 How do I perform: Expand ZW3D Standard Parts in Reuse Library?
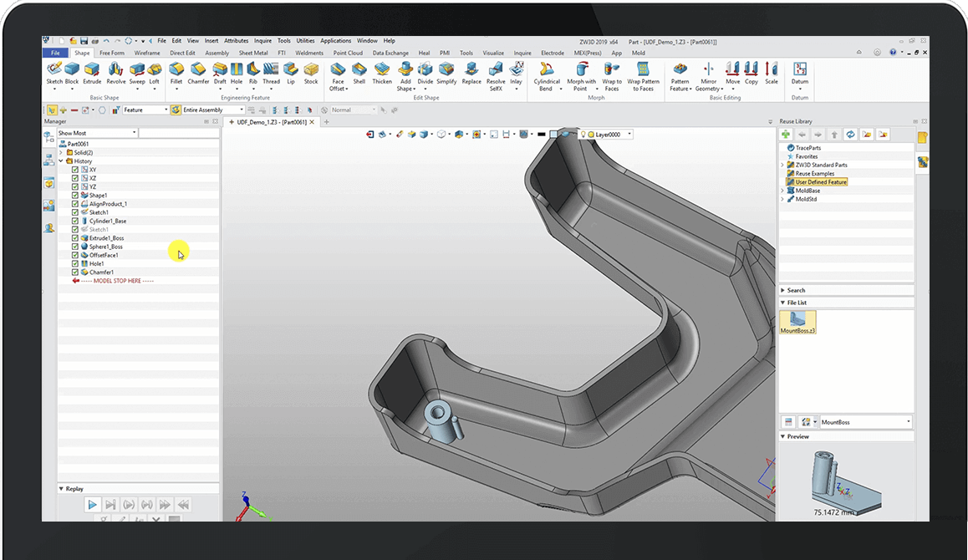(782, 165)
